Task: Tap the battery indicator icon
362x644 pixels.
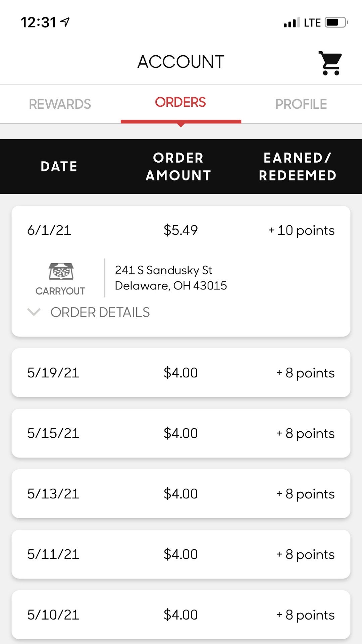Action: pyautogui.click(x=336, y=22)
